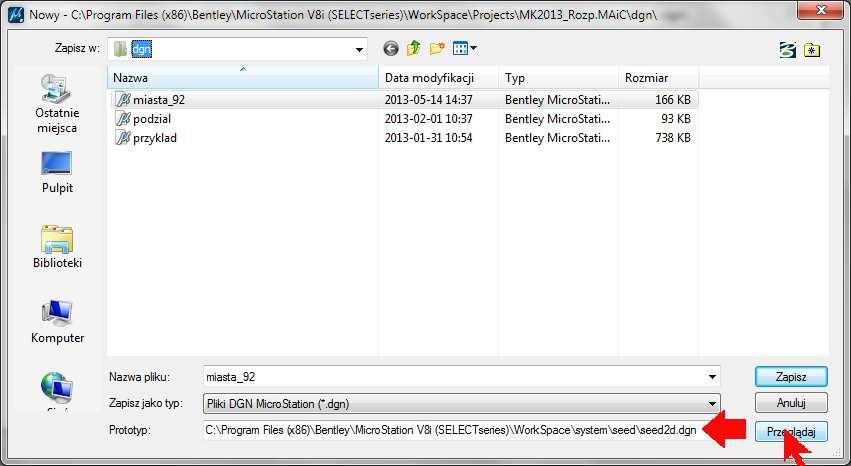Sort files by Data modyfikacji column

pyautogui.click(x=439, y=78)
